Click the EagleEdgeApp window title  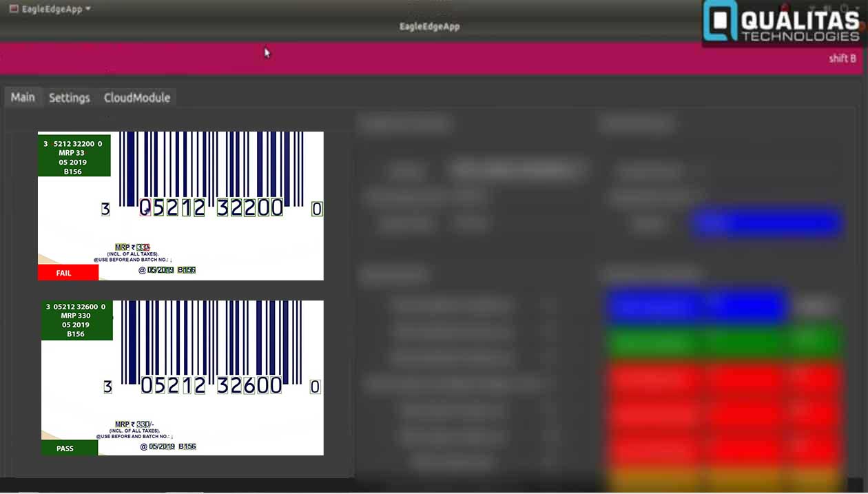[x=430, y=26]
